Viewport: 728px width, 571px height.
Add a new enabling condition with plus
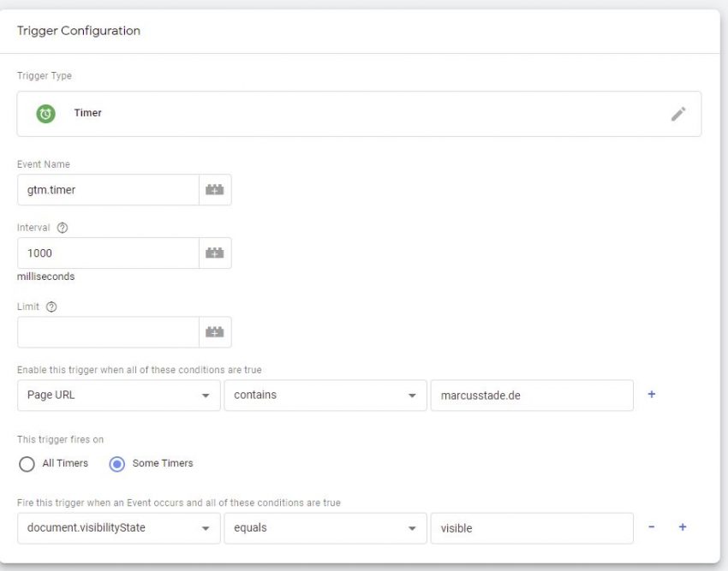[x=652, y=394]
